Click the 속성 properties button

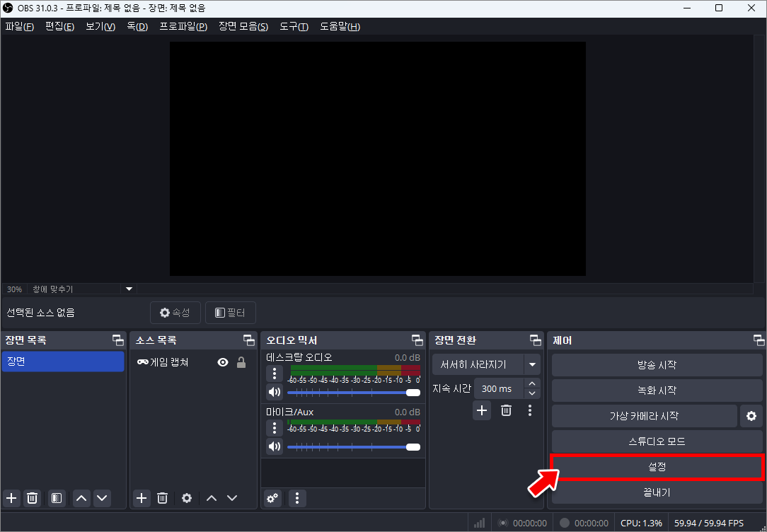(175, 313)
